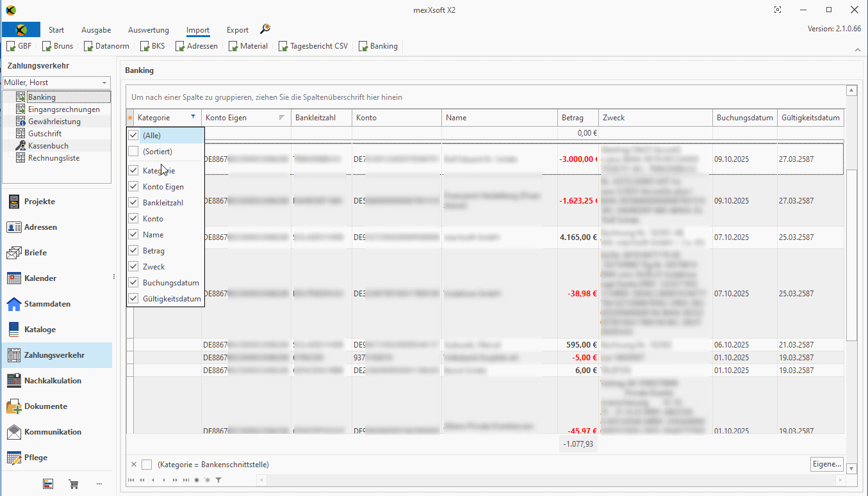Open the Auswertung ribbon tab
868x496 pixels.
coord(149,30)
